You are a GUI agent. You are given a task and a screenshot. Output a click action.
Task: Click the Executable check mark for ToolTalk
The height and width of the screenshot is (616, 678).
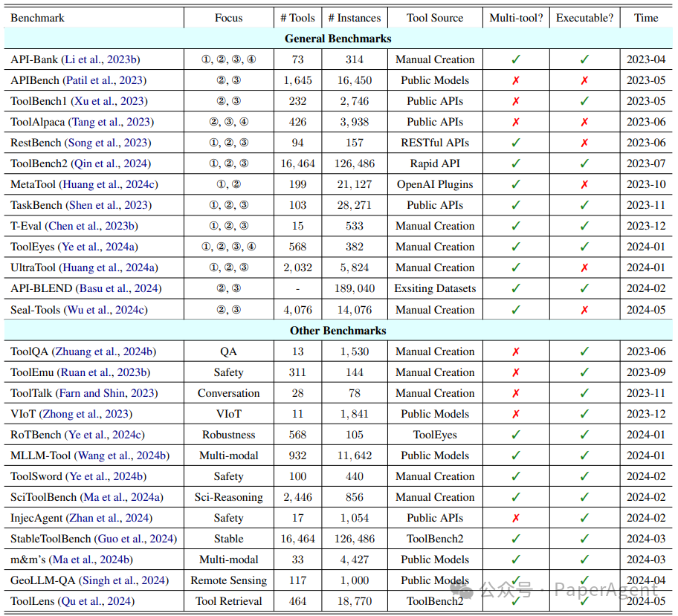[584, 393]
